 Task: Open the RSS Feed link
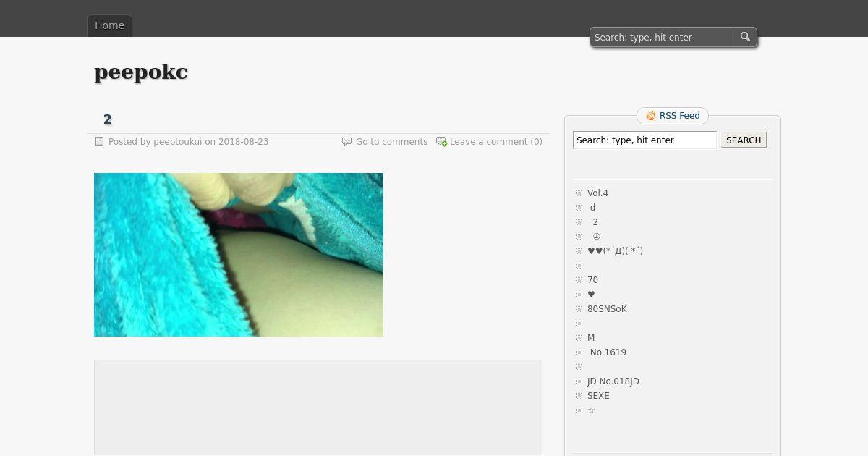click(679, 116)
